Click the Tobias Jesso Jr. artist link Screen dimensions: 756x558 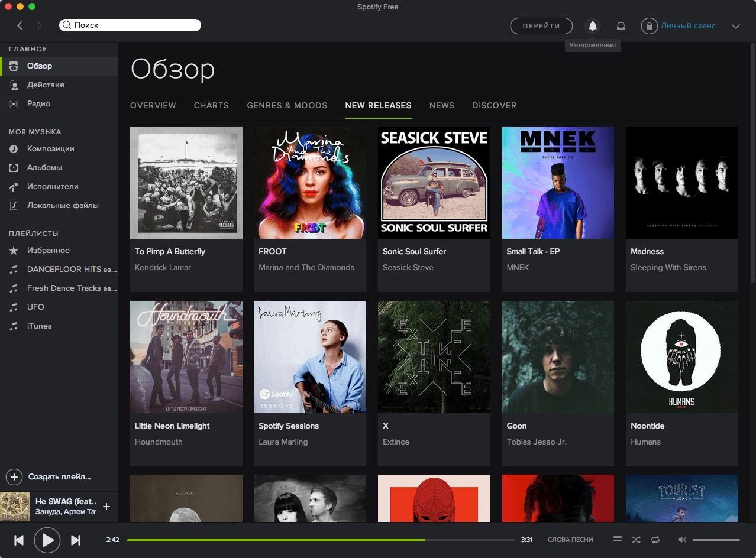537,442
